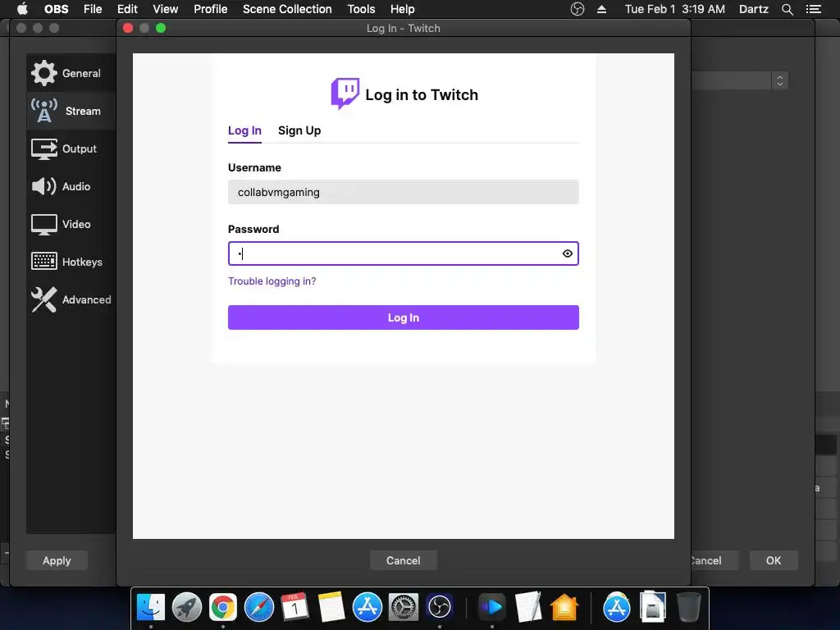The width and height of the screenshot is (840, 630).
Task: Click Apply in the Settings window
Action: pyautogui.click(x=57, y=560)
